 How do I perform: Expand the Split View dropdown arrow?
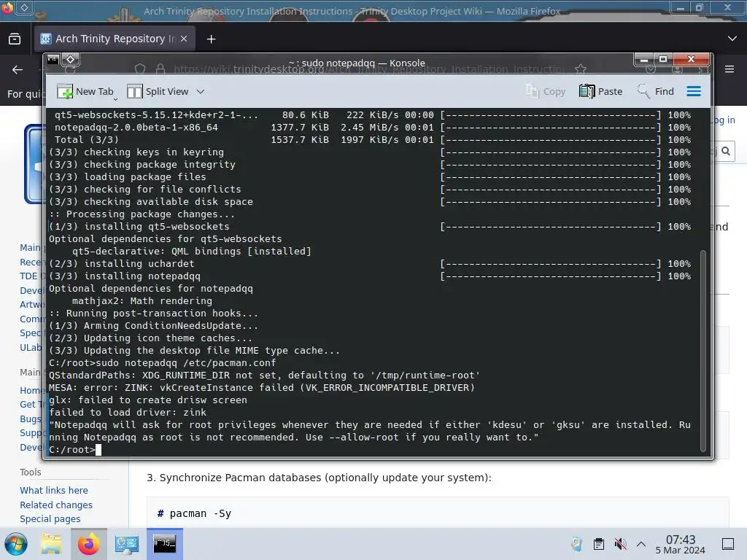click(201, 91)
